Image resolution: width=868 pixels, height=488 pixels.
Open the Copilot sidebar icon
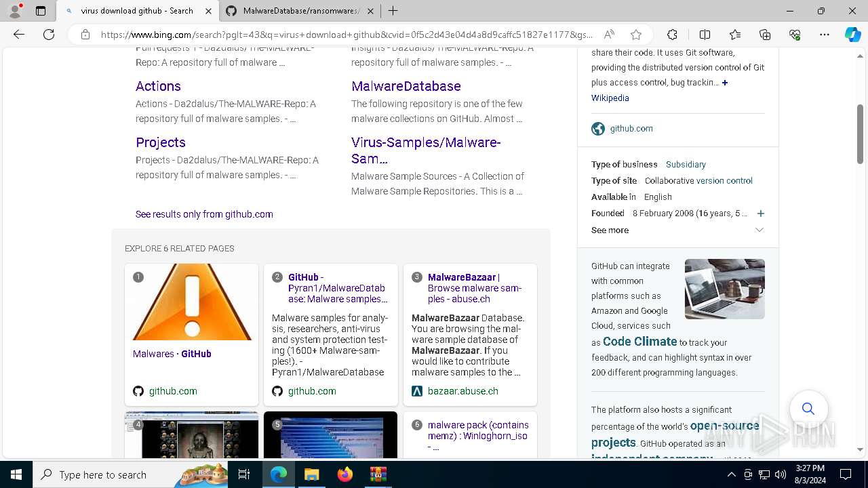point(852,35)
